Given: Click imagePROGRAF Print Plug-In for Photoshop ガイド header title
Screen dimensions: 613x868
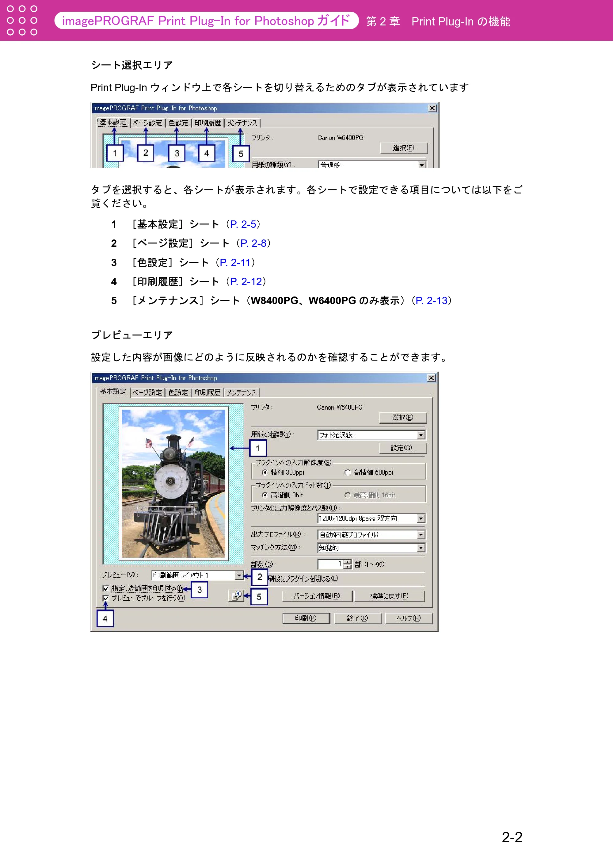Looking at the screenshot, I should point(206,21).
